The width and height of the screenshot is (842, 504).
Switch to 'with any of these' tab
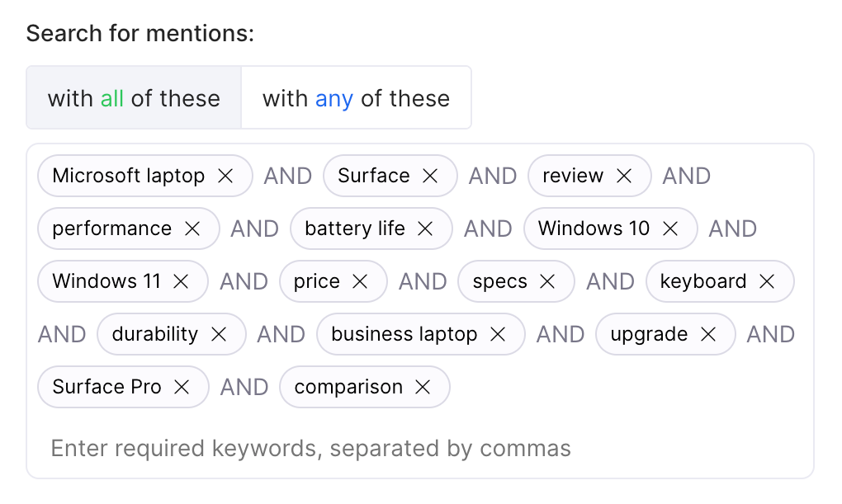tap(356, 98)
